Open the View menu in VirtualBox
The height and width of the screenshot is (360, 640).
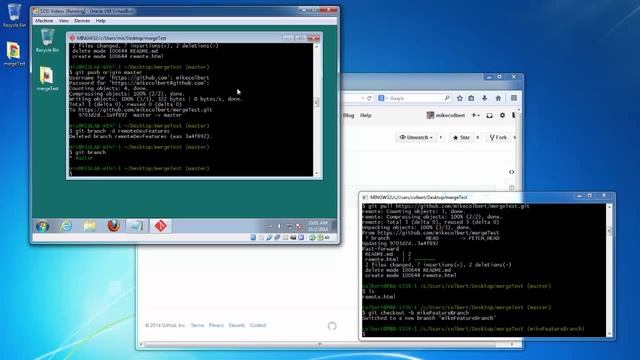pos(64,20)
